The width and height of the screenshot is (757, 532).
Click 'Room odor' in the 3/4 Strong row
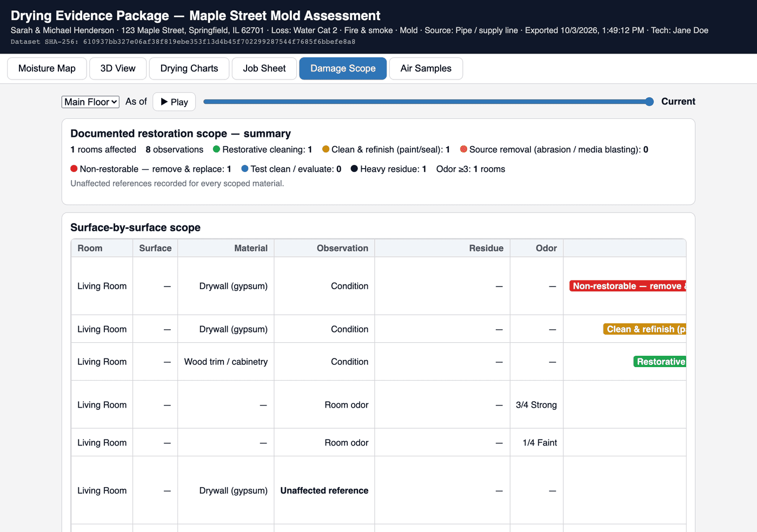(x=347, y=405)
